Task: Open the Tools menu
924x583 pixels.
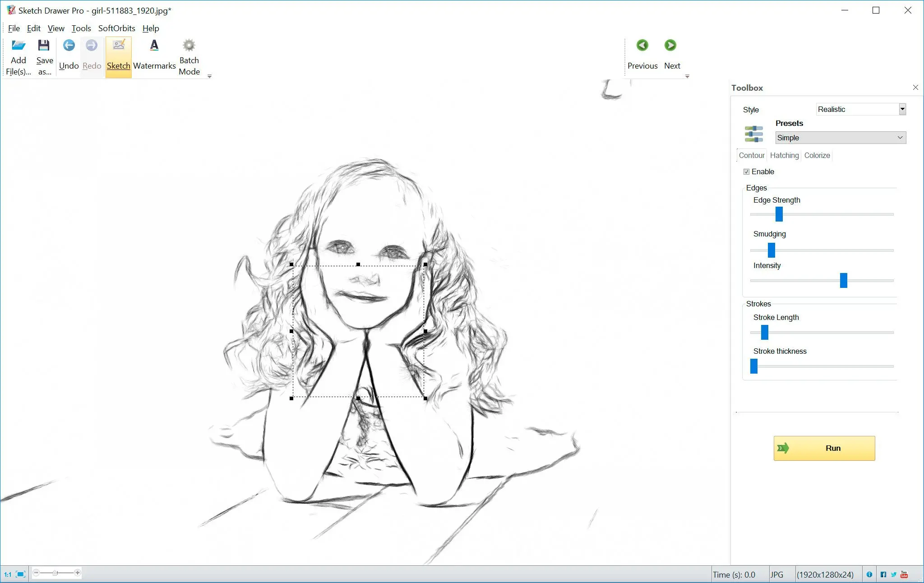Action: 80,28
